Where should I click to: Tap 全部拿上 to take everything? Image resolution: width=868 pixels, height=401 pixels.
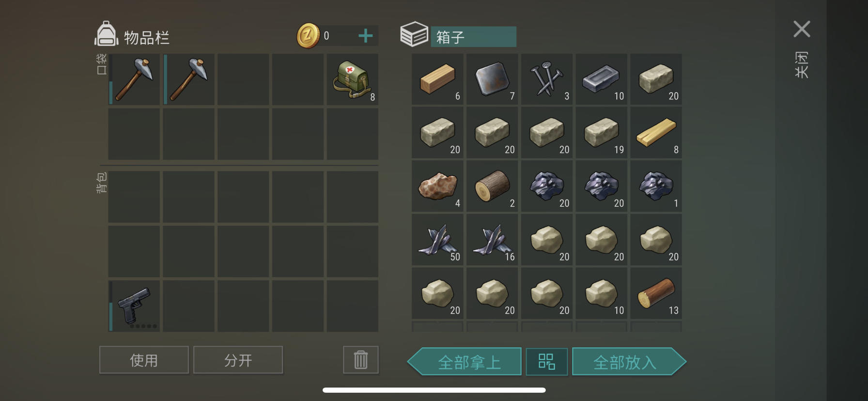click(x=465, y=361)
